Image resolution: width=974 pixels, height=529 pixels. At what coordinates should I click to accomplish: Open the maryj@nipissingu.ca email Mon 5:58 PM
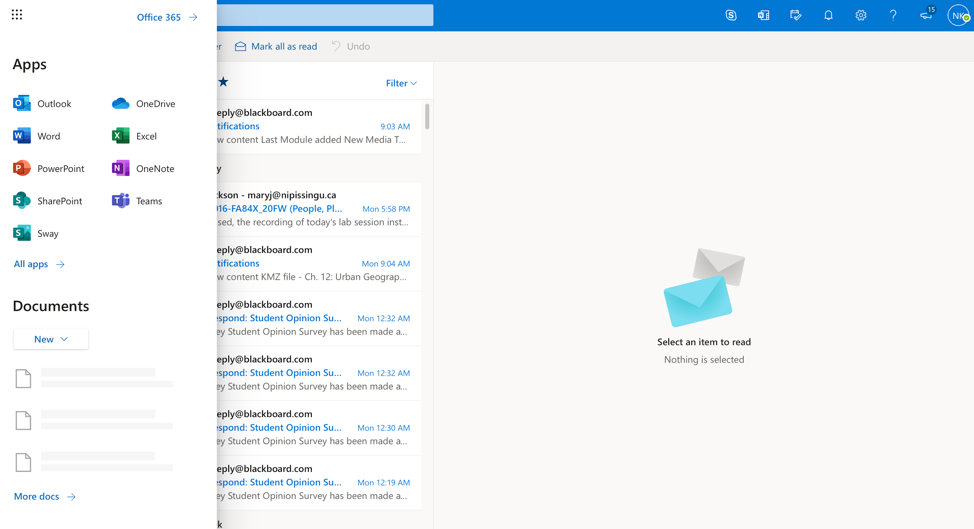coord(319,209)
